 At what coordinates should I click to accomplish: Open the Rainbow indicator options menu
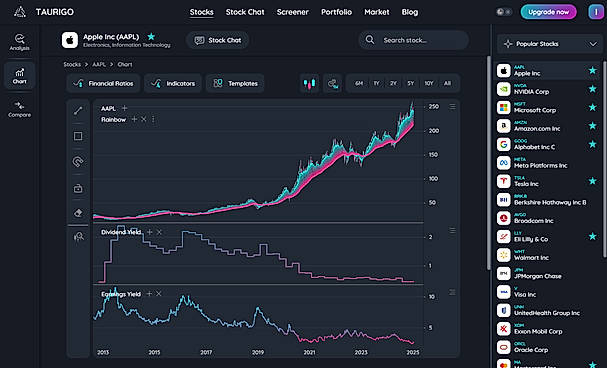pos(153,119)
